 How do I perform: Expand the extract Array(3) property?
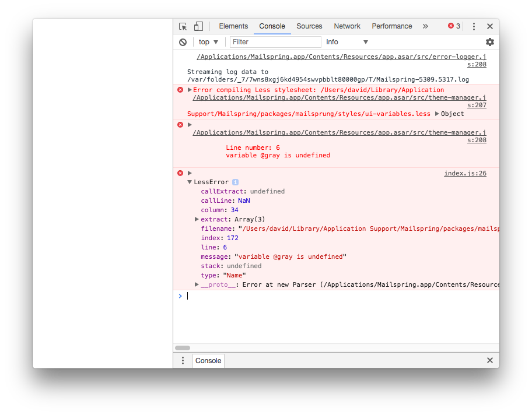click(x=197, y=219)
